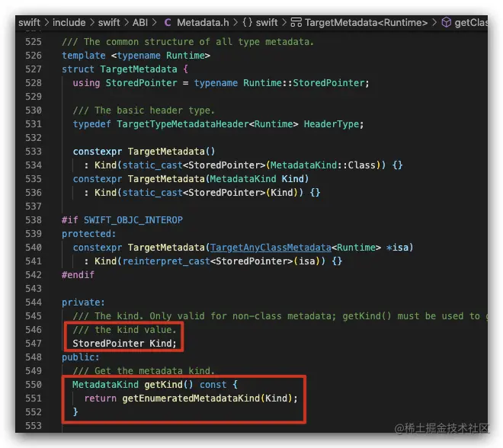This screenshot has width=503, height=448.
Task: Click the namespace braces icon before swift
Action: (247, 22)
